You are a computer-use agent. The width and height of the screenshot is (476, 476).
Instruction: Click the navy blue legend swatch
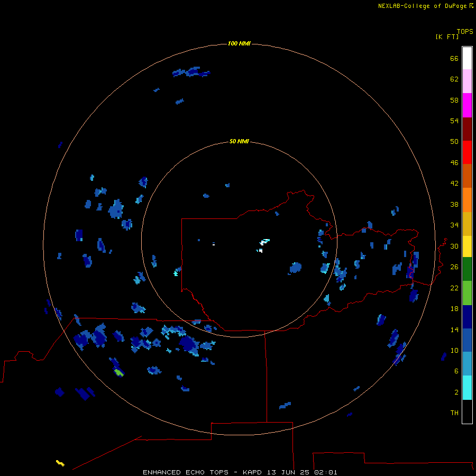[467, 317]
